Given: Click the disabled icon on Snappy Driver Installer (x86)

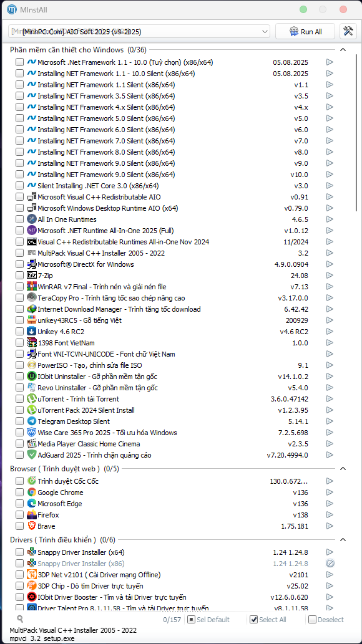Looking at the screenshot, I should [330, 564].
